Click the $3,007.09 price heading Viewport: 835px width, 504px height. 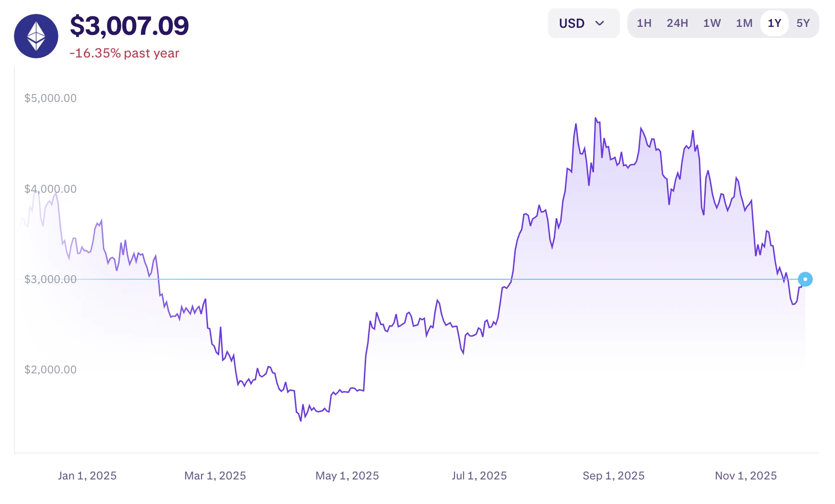click(129, 25)
